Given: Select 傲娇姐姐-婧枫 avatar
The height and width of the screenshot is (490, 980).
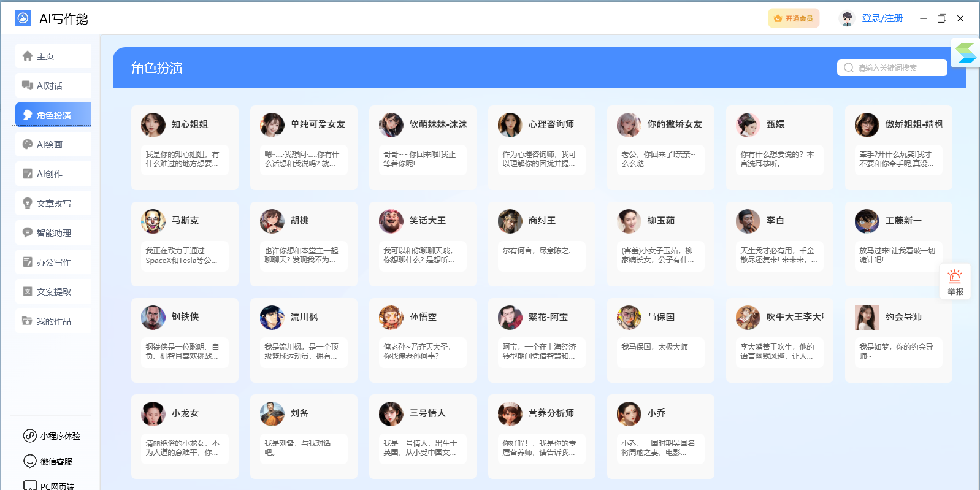Looking at the screenshot, I should tap(867, 124).
